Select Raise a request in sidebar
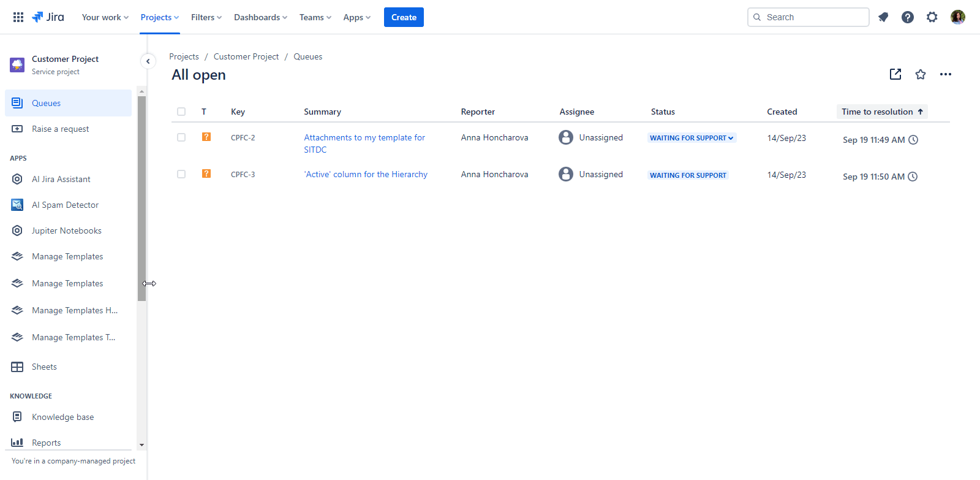 point(60,129)
